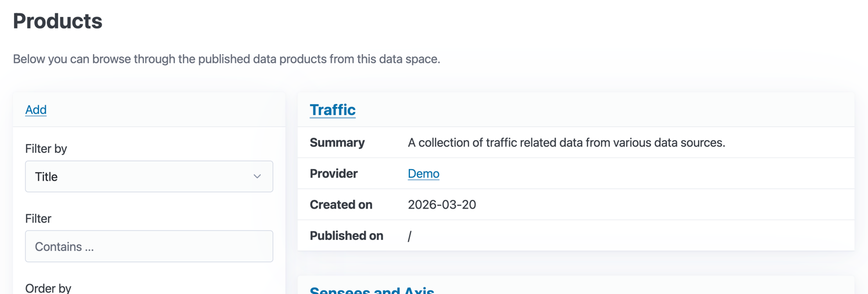Click the Order by label
This screenshot has width=868, height=294.
click(x=48, y=288)
